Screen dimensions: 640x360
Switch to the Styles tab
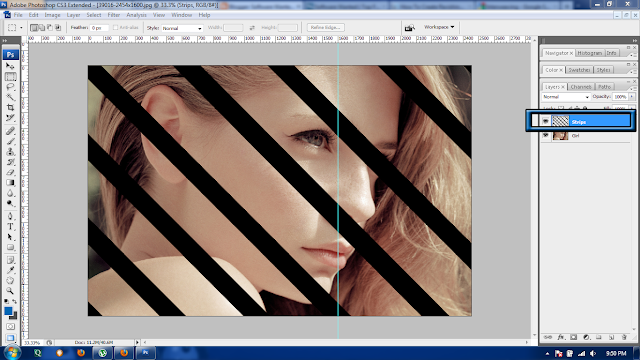(x=603, y=70)
